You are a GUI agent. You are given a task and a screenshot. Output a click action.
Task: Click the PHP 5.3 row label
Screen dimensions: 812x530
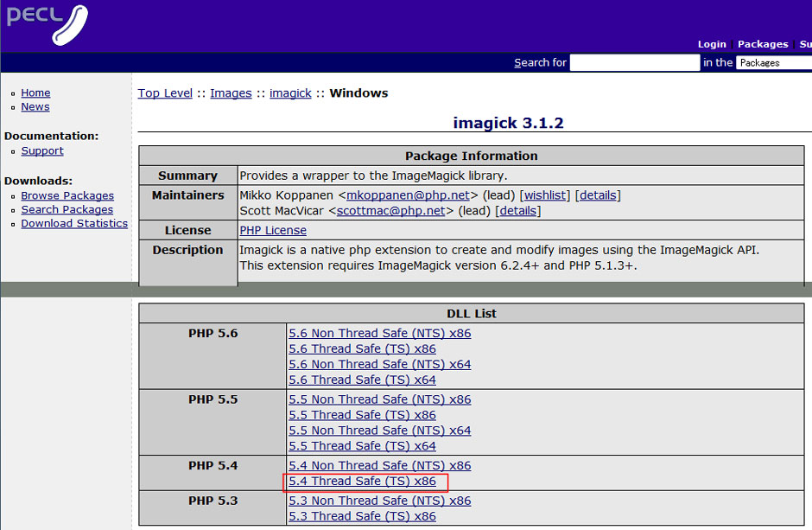click(x=213, y=501)
